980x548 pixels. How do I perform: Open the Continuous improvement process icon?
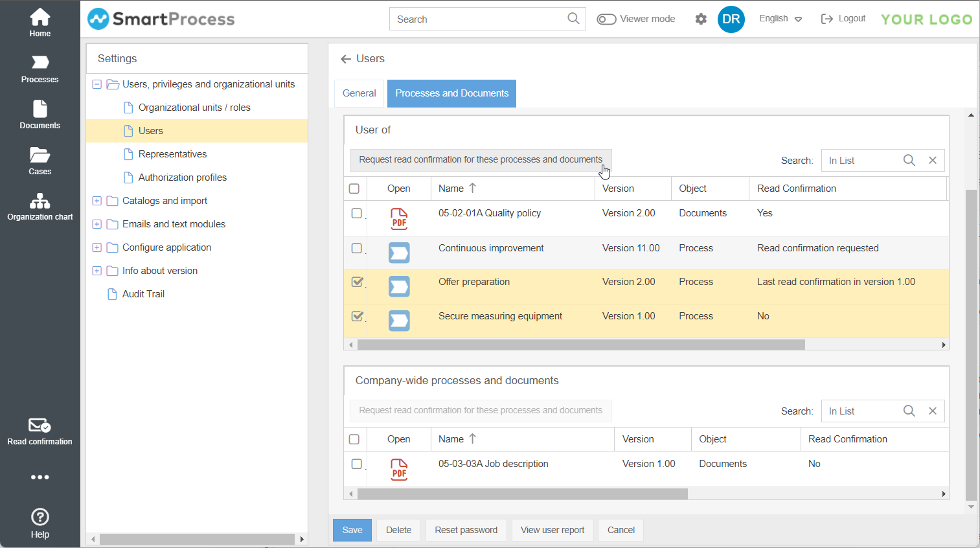click(x=399, y=253)
